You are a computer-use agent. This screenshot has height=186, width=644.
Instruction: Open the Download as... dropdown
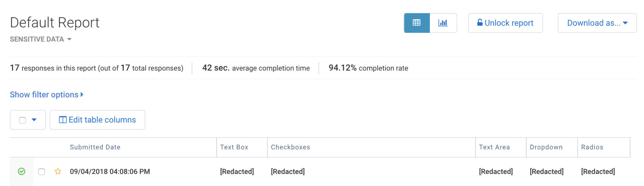point(597,23)
